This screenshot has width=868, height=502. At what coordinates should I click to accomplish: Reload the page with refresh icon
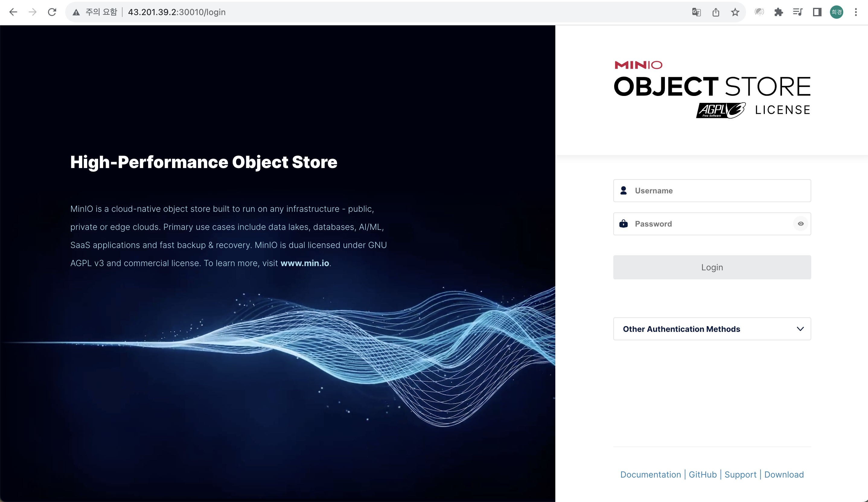click(x=52, y=12)
